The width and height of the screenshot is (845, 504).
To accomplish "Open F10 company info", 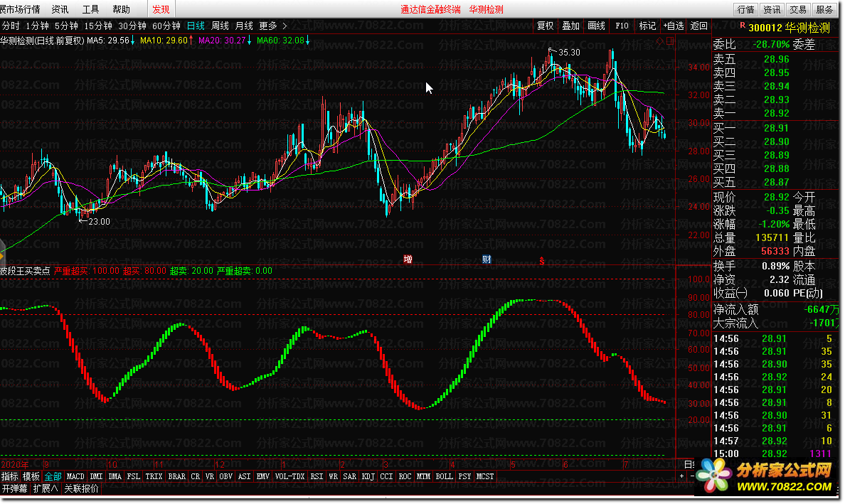I will click(622, 26).
